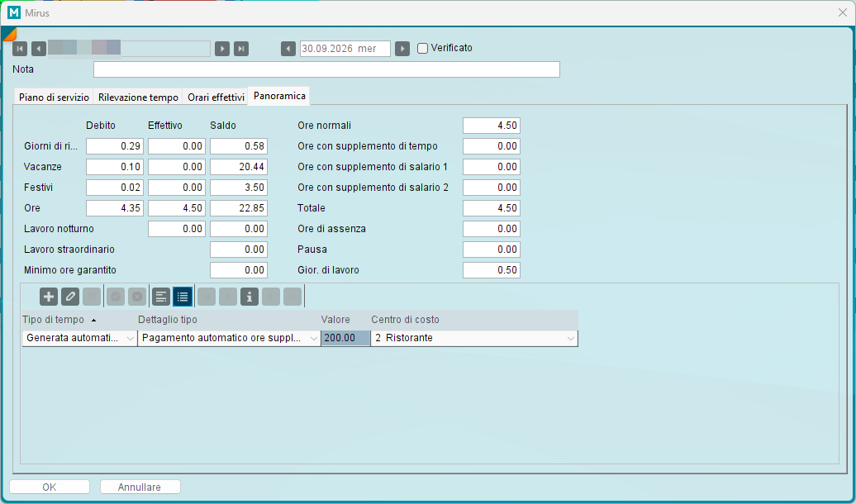Add a new time entry with the plus icon

point(49,297)
